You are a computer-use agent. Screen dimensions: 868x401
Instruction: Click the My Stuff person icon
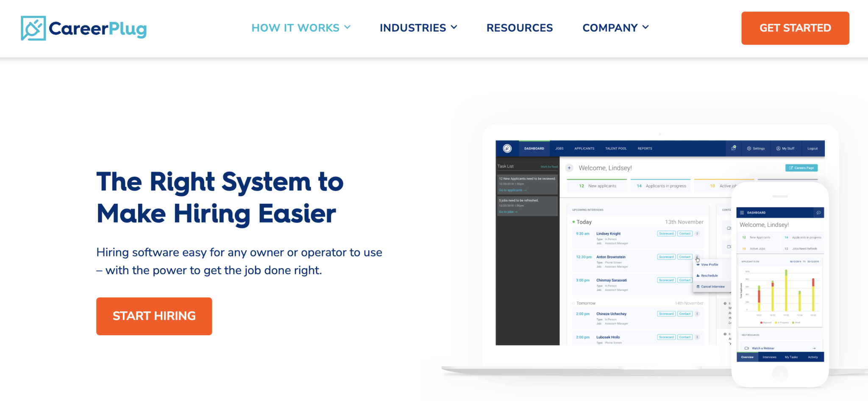(x=779, y=148)
